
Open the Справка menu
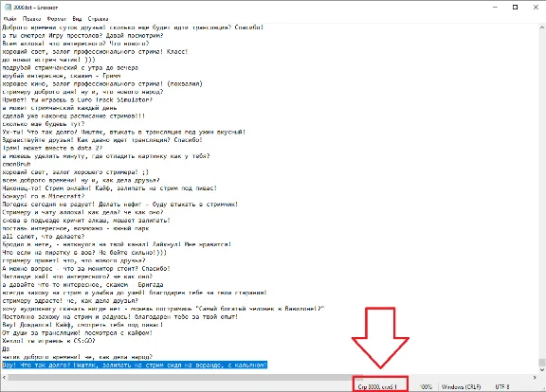(98, 19)
